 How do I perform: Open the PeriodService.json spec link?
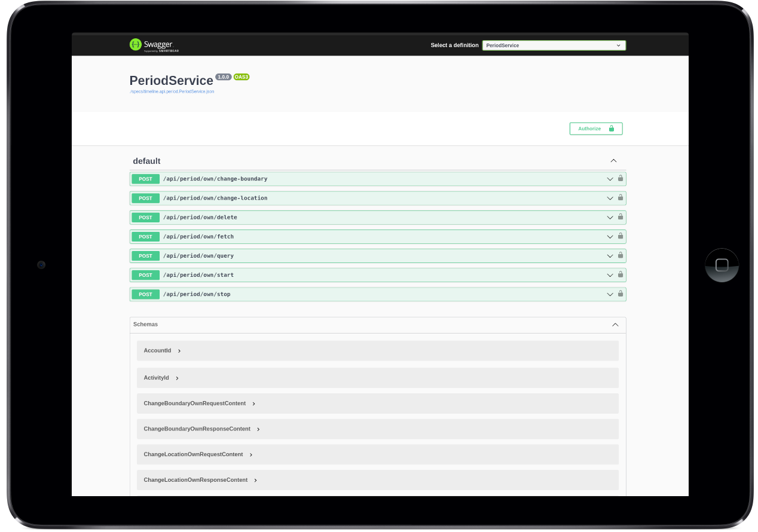tap(172, 91)
